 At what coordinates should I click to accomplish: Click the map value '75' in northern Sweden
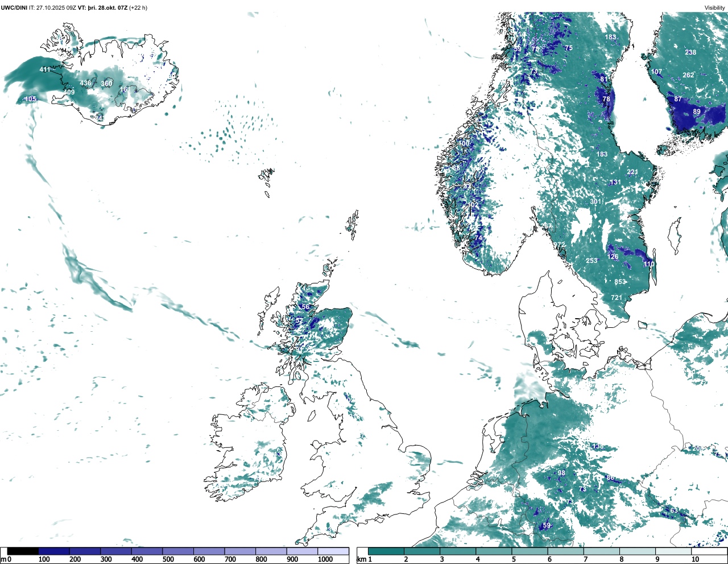(569, 48)
